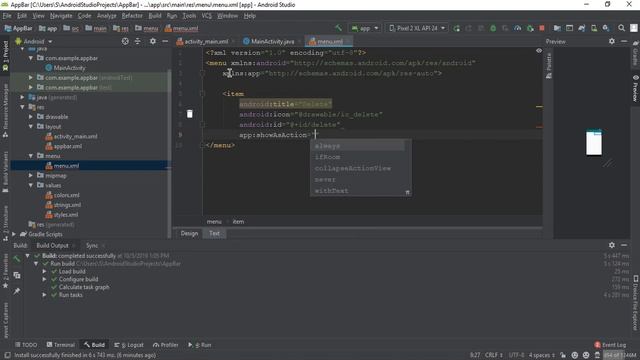640x360 pixels.
Task: Open the Build menu
Action: 155,16
